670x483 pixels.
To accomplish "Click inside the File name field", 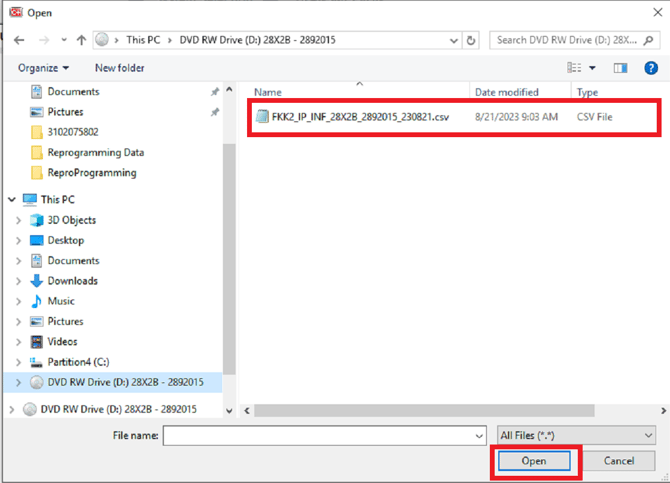I will (x=318, y=436).
